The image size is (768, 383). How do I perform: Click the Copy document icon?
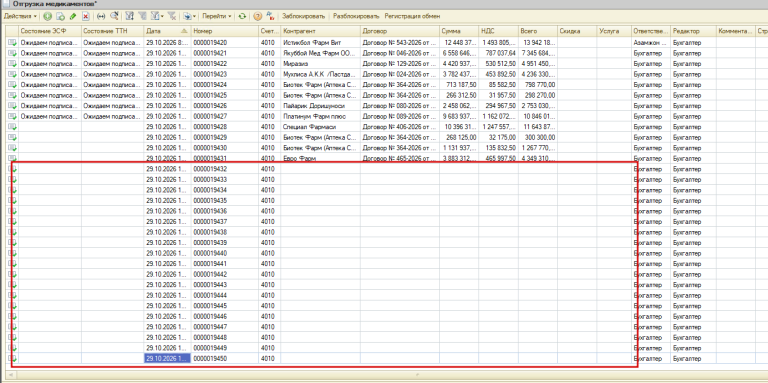click(60, 16)
